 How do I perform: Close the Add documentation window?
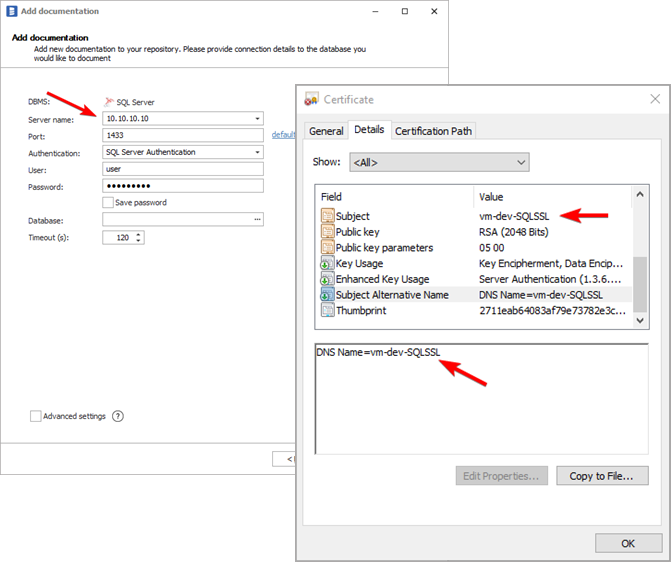[434, 11]
